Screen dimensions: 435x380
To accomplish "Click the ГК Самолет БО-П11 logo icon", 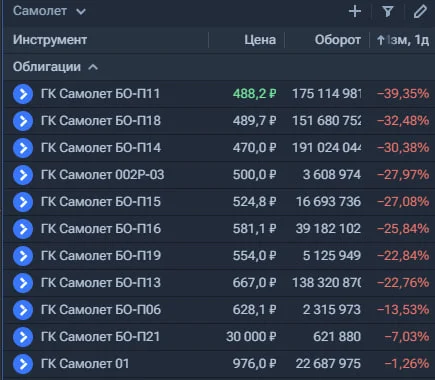I will coord(23,94).
